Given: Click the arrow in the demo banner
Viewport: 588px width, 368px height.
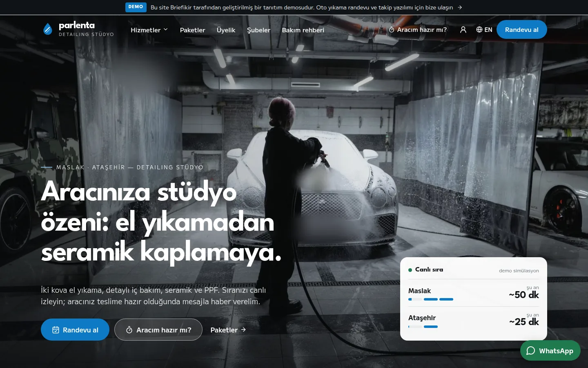Looking at the screenshot, I should point(460,7).
